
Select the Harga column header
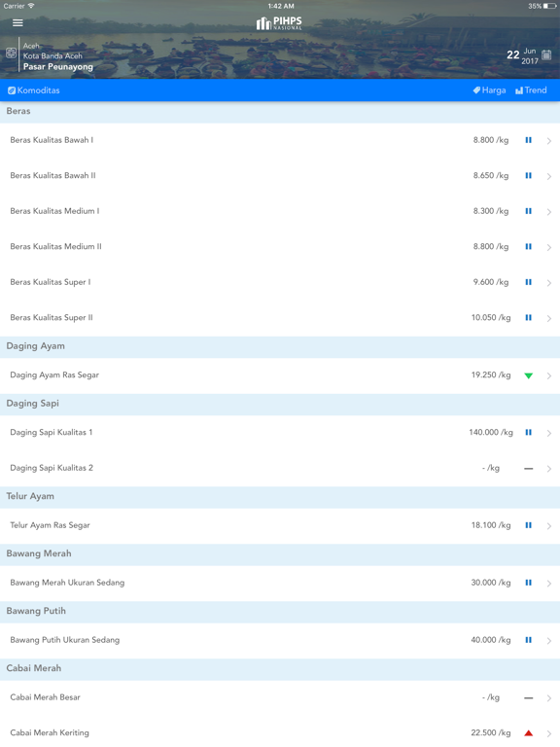pos(489,90)
